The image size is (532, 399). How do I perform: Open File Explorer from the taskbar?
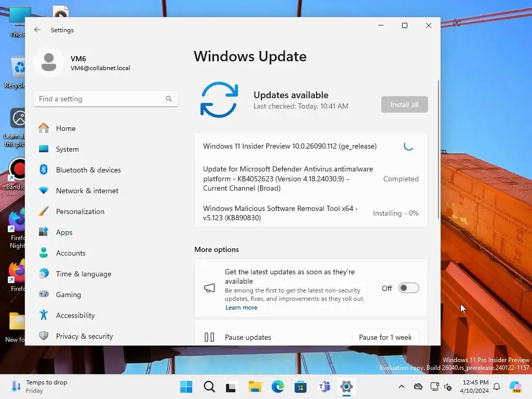(255, 387)
